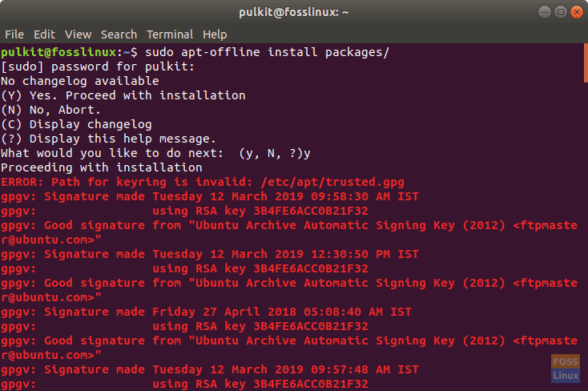Click the 'ERROR: Path for keyring is invalid' line
This screenshot has height=391, width=588.
pos(203,182)
